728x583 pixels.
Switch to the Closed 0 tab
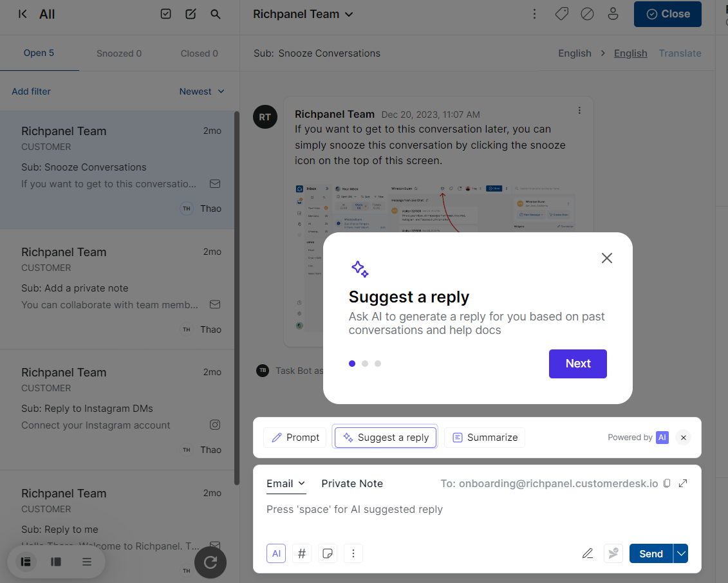pos(199,53)
